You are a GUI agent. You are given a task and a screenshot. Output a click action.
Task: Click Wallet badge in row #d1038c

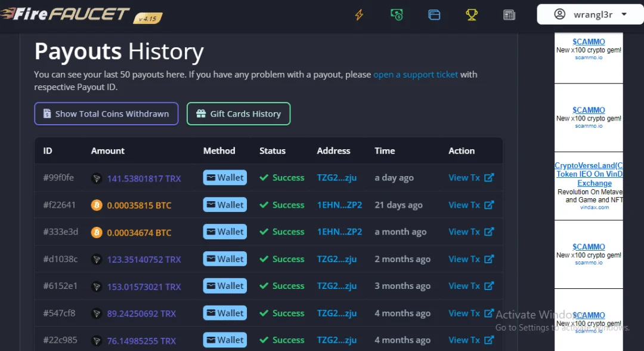coord(225,259)
